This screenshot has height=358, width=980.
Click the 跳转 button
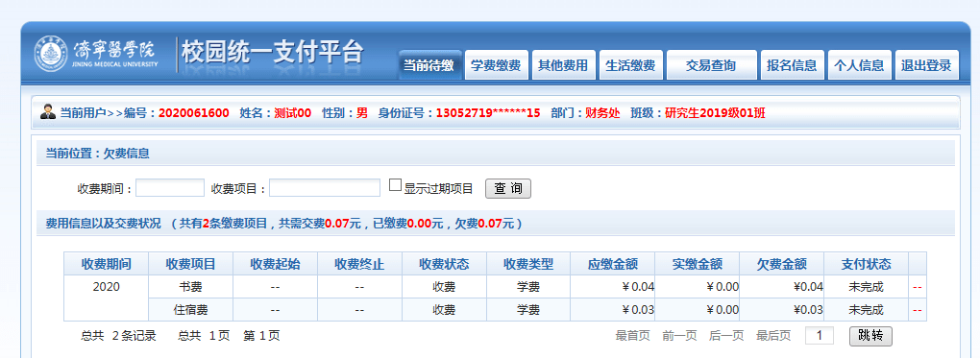(870, 336)
